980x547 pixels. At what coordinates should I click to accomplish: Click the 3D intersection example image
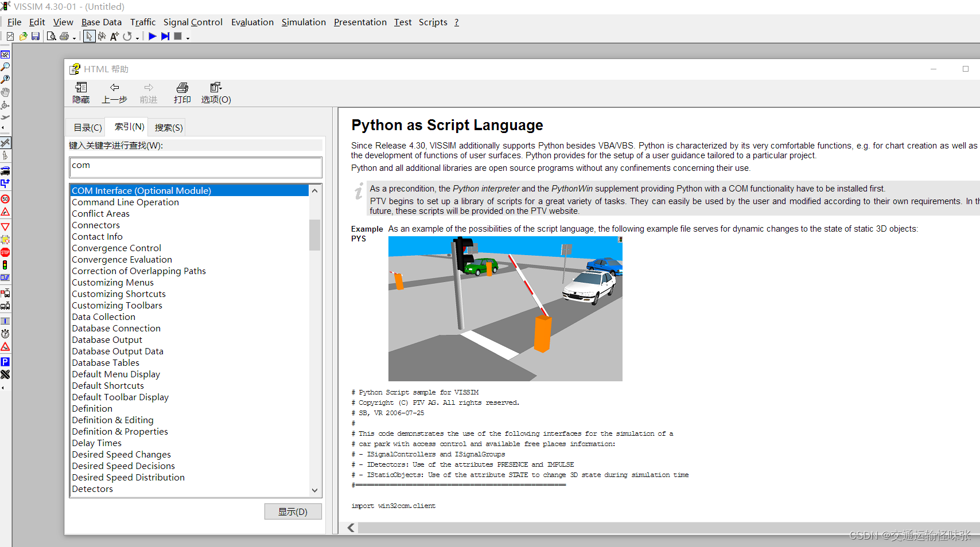505,308
